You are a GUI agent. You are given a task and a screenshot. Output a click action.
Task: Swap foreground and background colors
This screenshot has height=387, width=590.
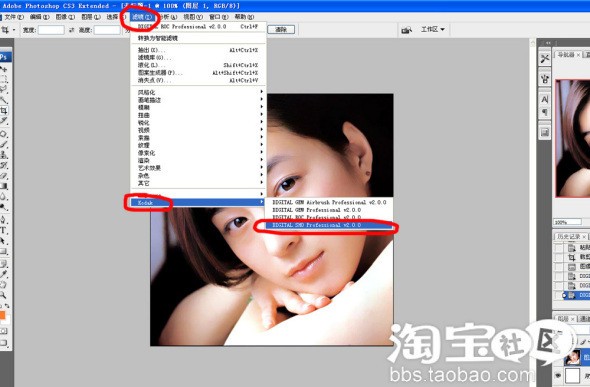click(7, 306)
